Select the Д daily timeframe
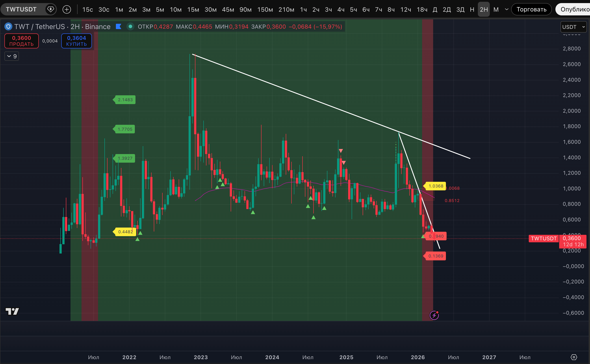The image size is (590, 364). tap(435, 9)
